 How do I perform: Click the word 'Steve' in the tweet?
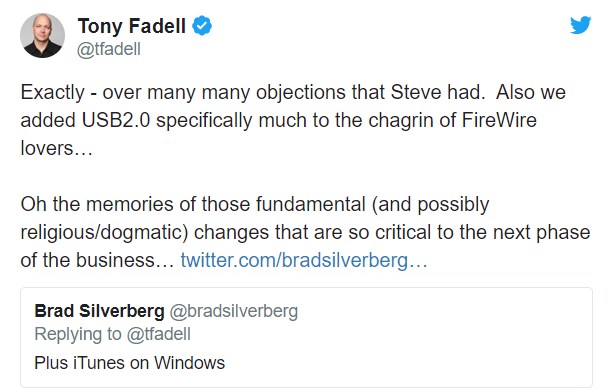point(416,92)
